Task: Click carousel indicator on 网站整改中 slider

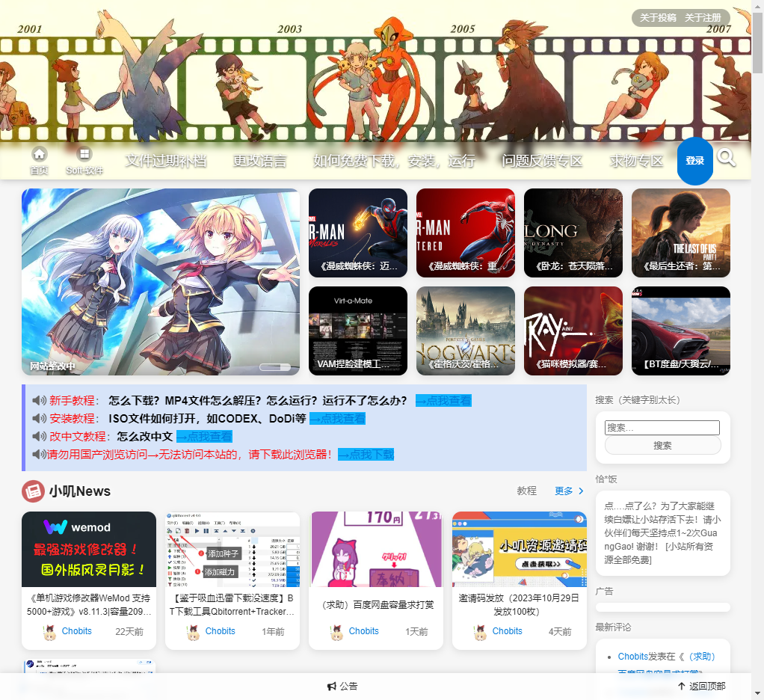Action: tap(275, 367)
